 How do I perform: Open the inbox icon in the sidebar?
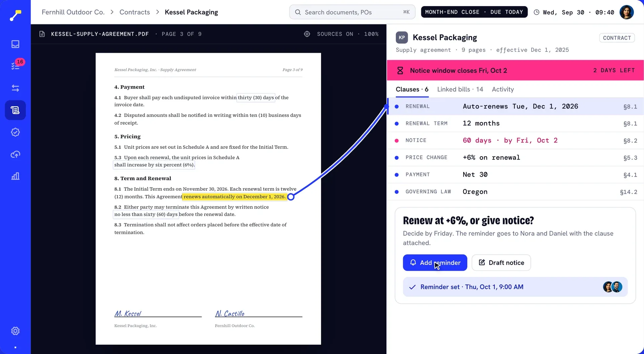click(15, 44)
